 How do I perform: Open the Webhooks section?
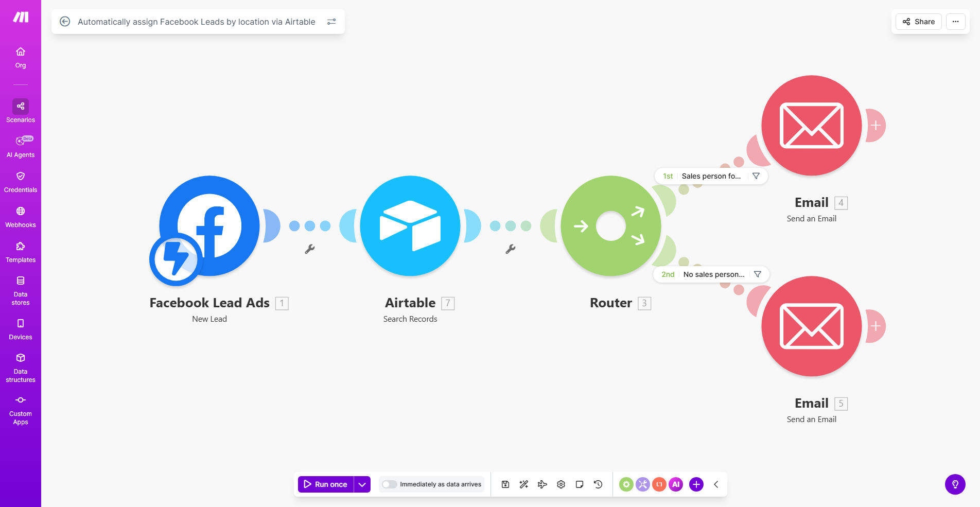21,217
